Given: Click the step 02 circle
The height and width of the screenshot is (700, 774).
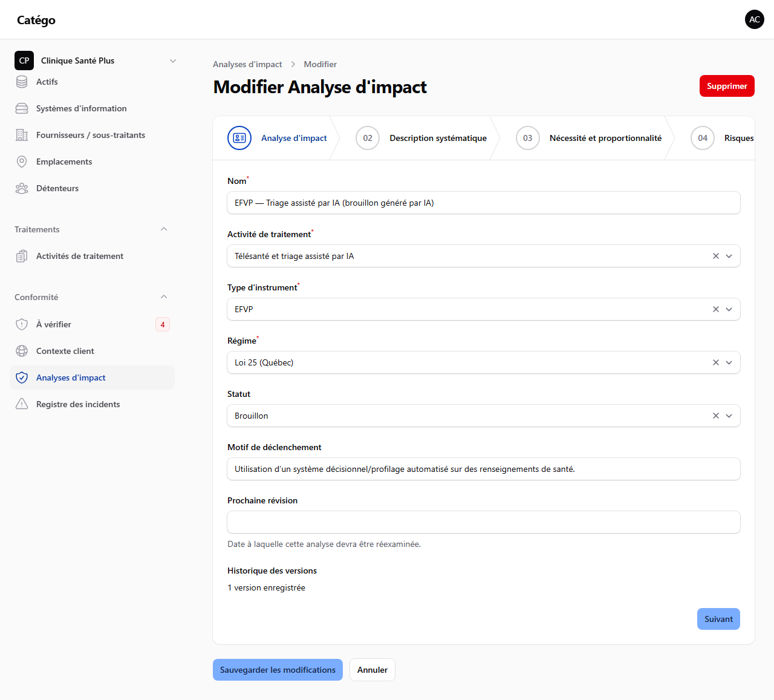Looking at the screenshot, I should pyautogui.click(x=368, y=138).
